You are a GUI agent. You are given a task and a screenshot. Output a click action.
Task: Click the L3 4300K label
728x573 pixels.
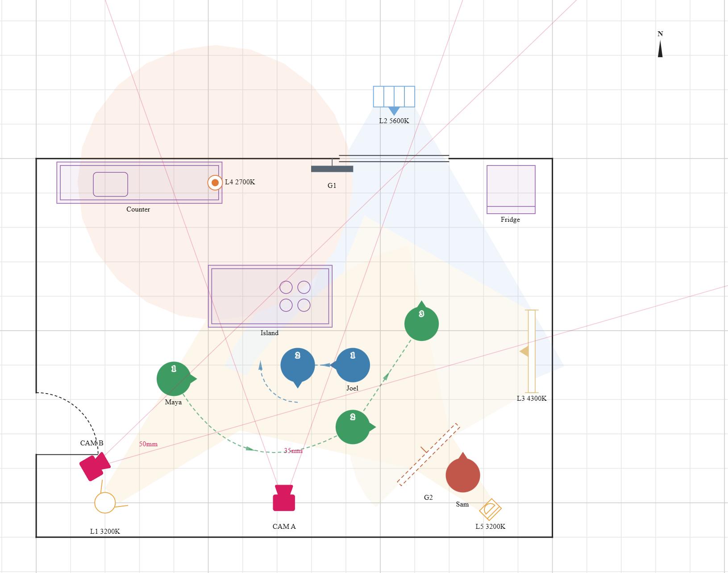532,399
